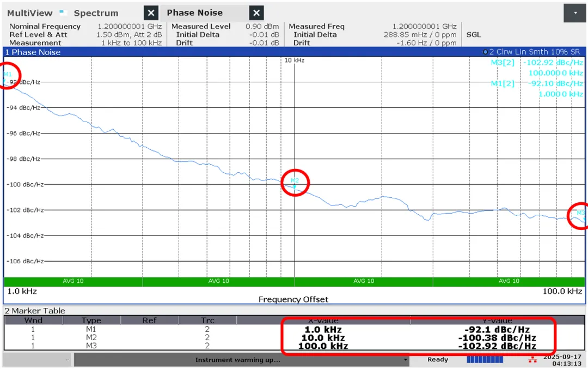The width and height of the screenshot is (588, 369).
Task: Click the SGL sweep mode indicator
Action: (474, 34)
